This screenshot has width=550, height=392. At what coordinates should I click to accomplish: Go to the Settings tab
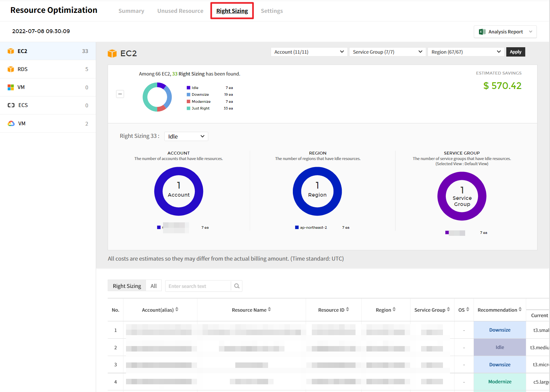point(272,11)
